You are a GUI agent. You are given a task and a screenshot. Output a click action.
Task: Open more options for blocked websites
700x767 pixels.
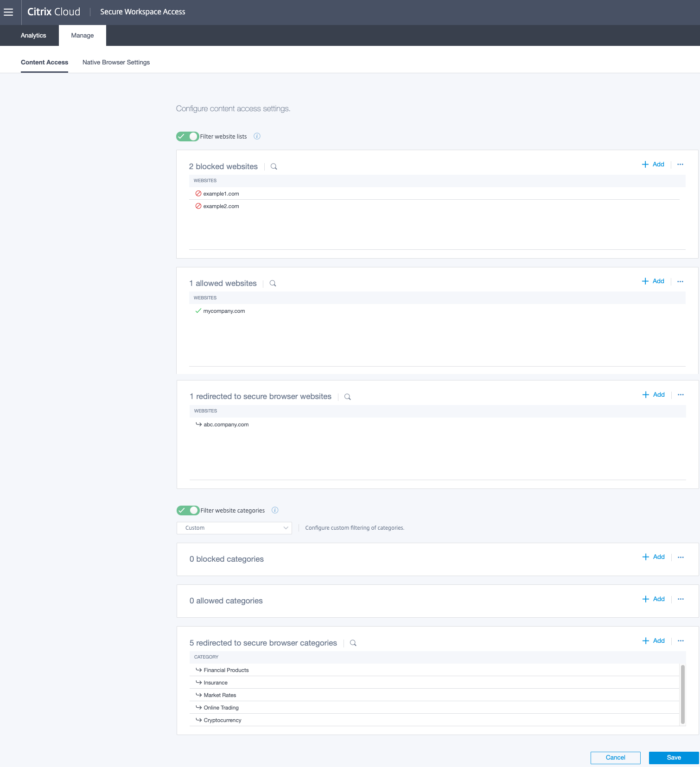coord(680,165)
